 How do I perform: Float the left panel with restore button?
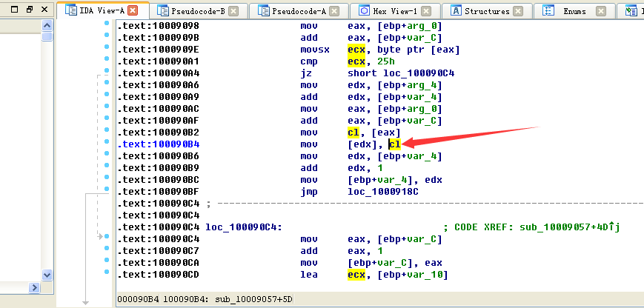click(30, 10)
